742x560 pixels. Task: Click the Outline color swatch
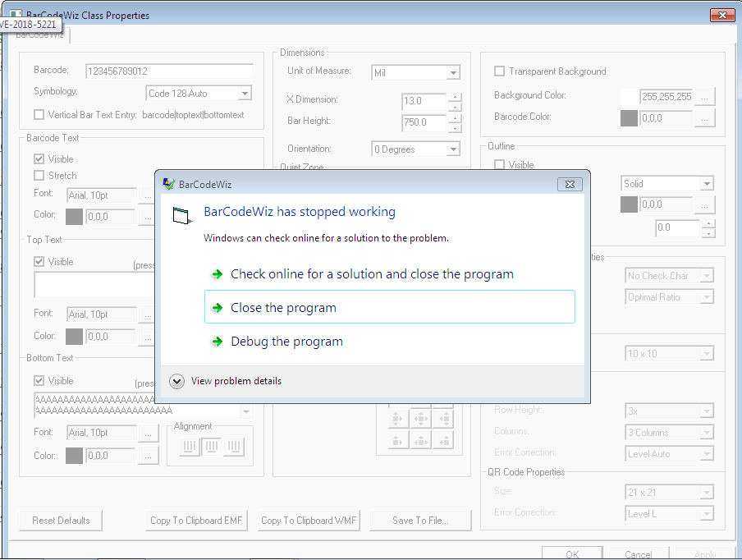(x=629, y=204)
